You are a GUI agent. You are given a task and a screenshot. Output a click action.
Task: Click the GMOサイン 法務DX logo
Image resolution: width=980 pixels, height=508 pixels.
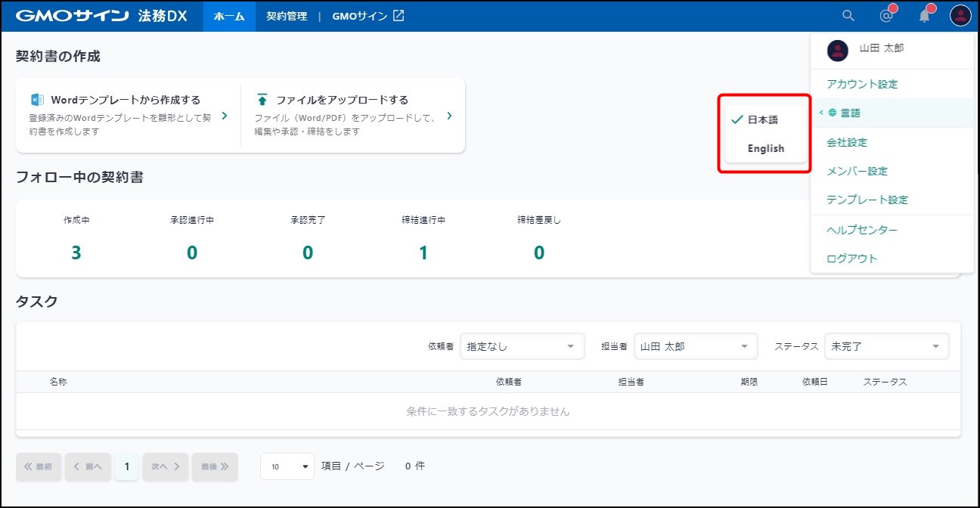[101, 16]
